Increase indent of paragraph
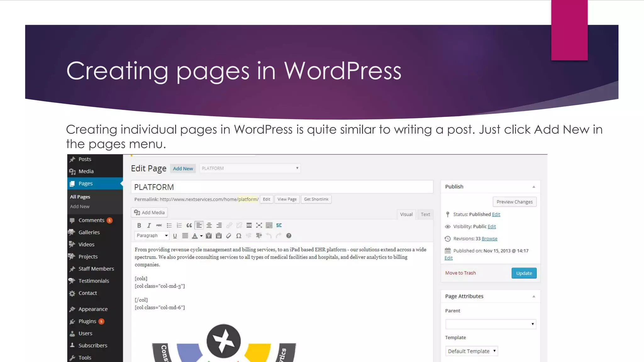The image size is (644, 362). [259, 236]
